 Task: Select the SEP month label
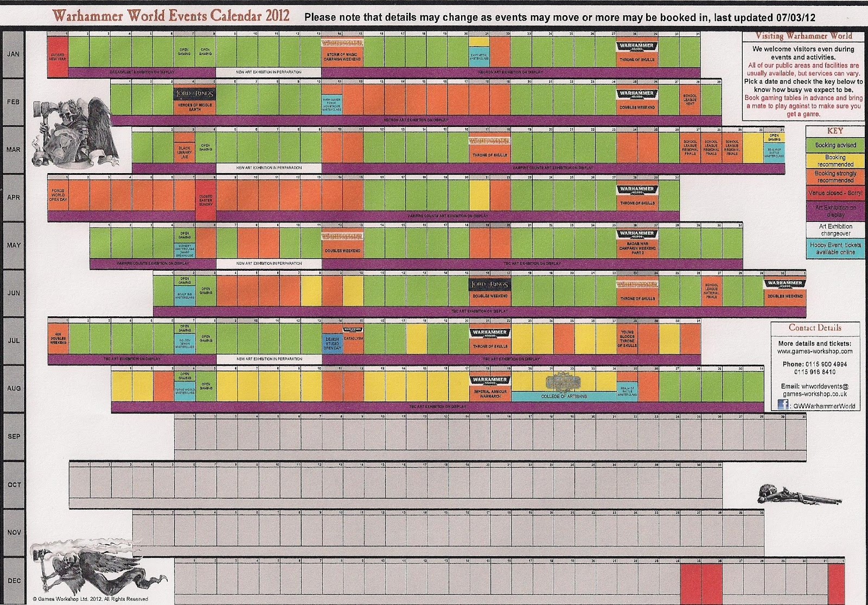pos(13,437)
